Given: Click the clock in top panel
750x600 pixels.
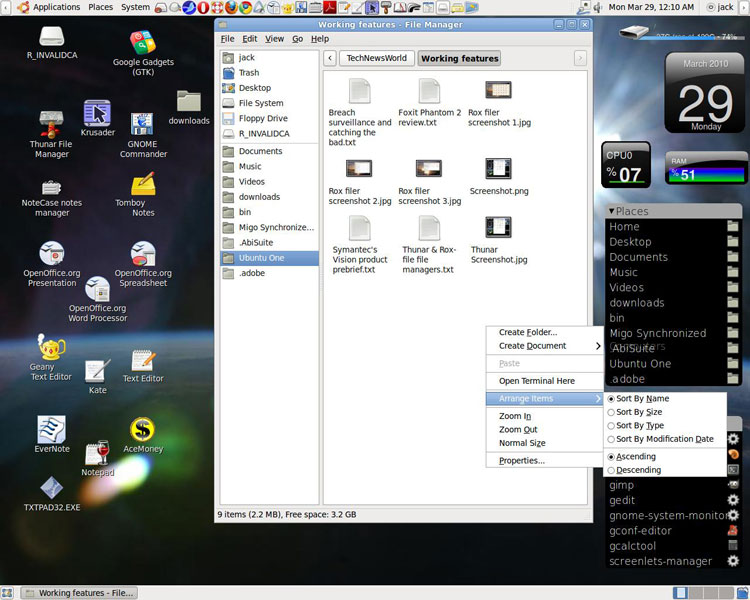Looking at the screenshot, I should 651,7.
